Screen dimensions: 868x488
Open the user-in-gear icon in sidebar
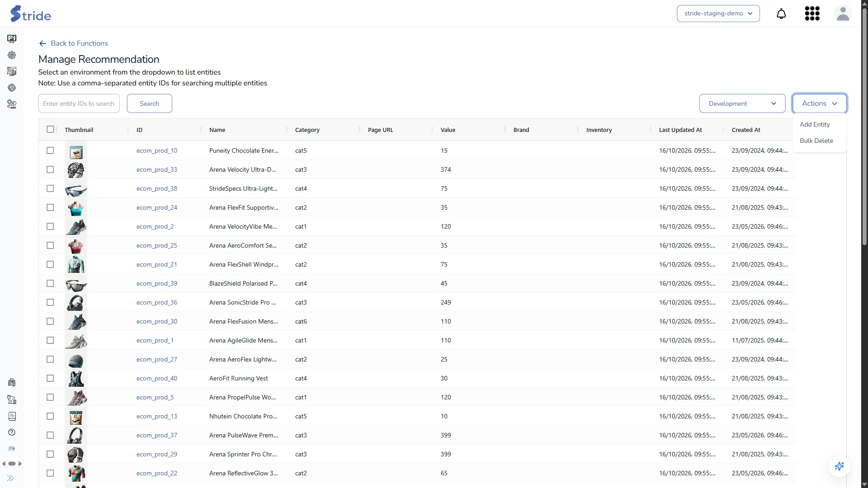pos(12,88)
